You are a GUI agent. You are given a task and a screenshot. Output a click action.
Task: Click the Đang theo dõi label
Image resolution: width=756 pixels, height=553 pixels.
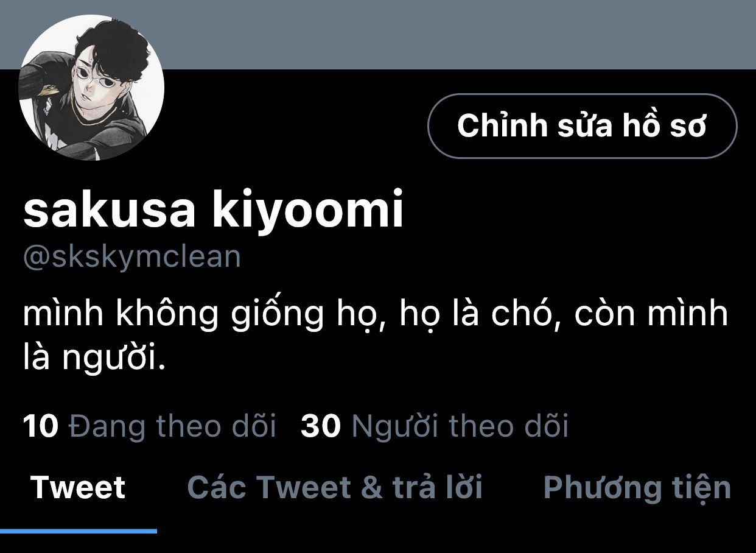(x=172, y=426)
